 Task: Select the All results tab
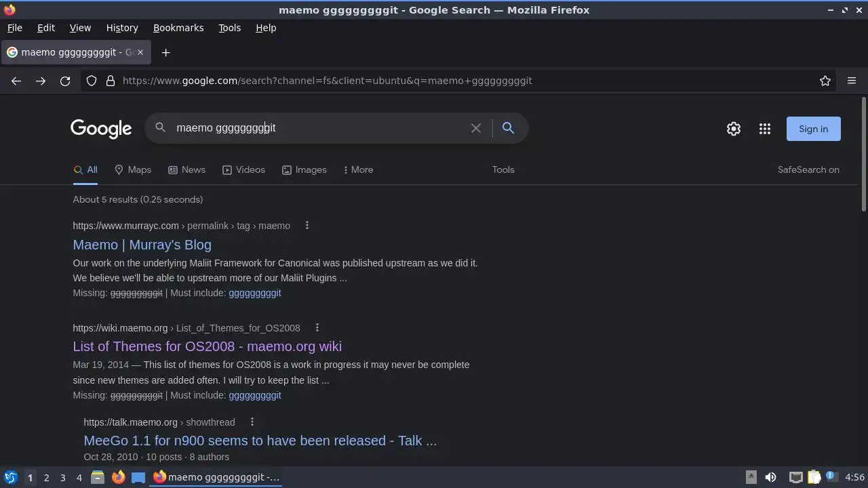(x=85, y=169)
